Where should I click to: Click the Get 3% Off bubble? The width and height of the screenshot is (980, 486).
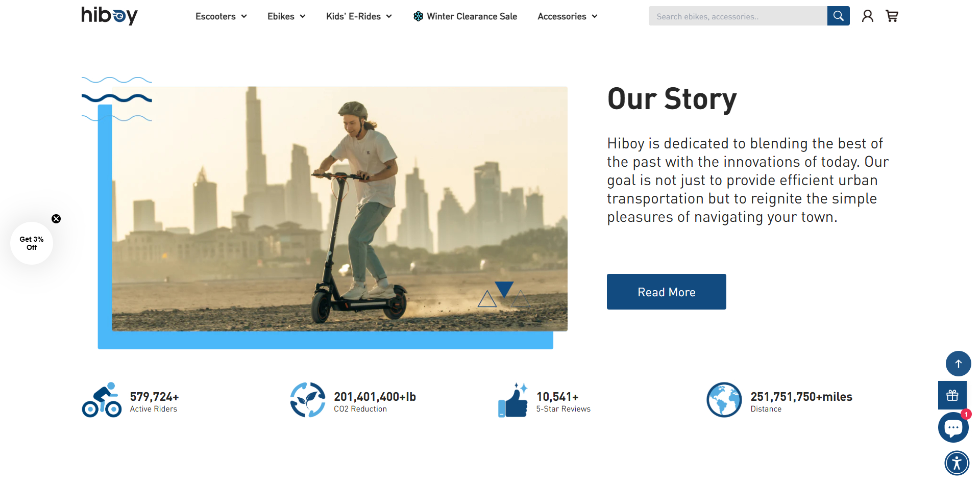click(x=32, y=243)
